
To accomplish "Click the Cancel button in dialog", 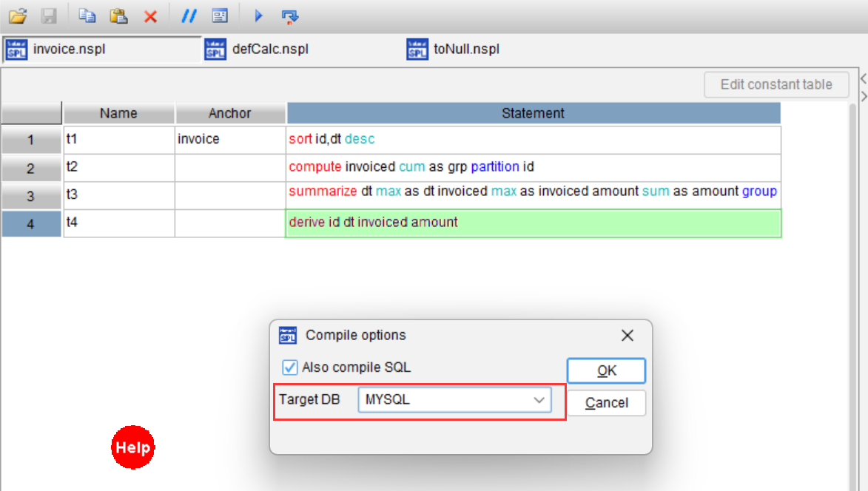I will (606, 402).
